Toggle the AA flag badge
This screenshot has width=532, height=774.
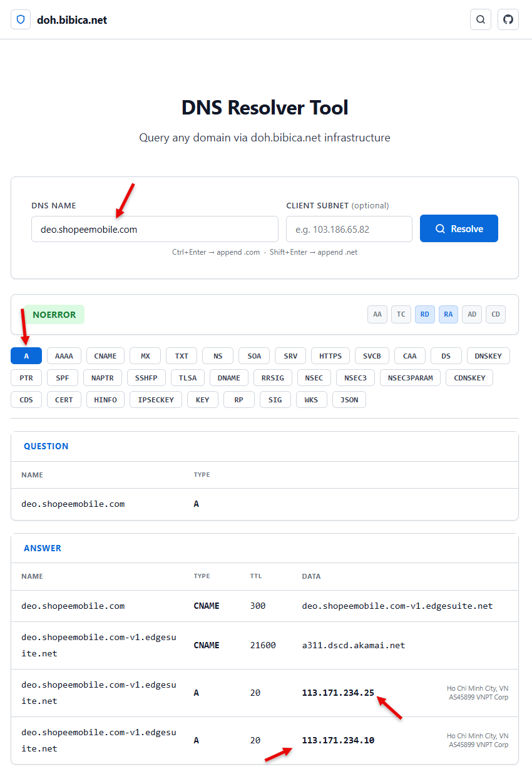[377, 314]
